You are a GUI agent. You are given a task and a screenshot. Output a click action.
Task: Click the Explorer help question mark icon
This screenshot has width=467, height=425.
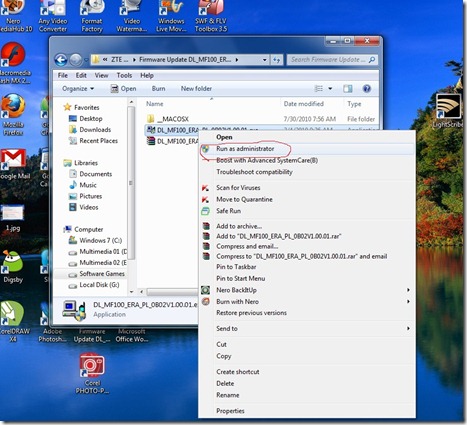[x=367, y=89]
